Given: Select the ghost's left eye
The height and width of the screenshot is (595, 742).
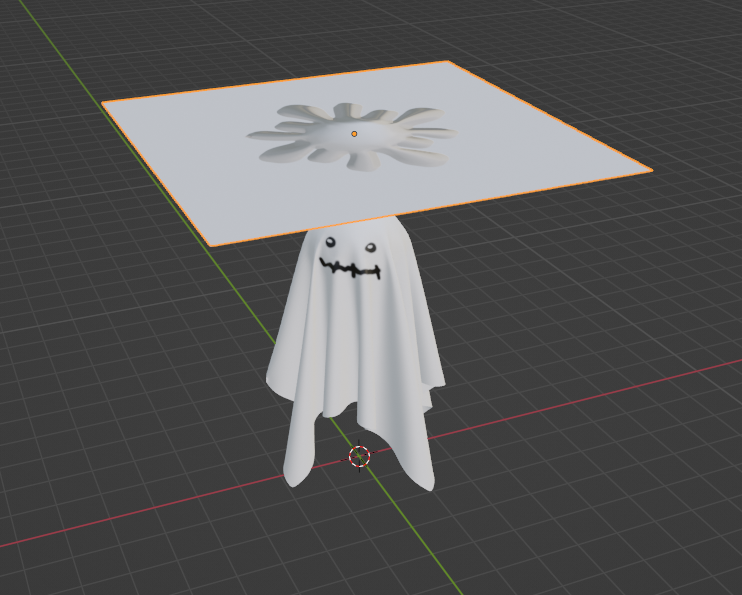Looking at the screenshot, I should pos(329,242).
